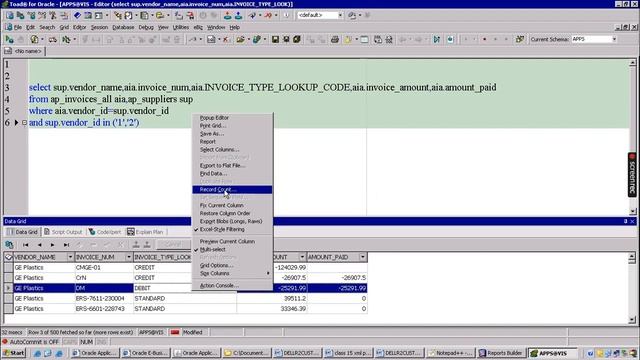The width and height of the screenshot is (640, 360).
Task: Click the ERS-7611-230004 invoice cell
Action: 104,298
